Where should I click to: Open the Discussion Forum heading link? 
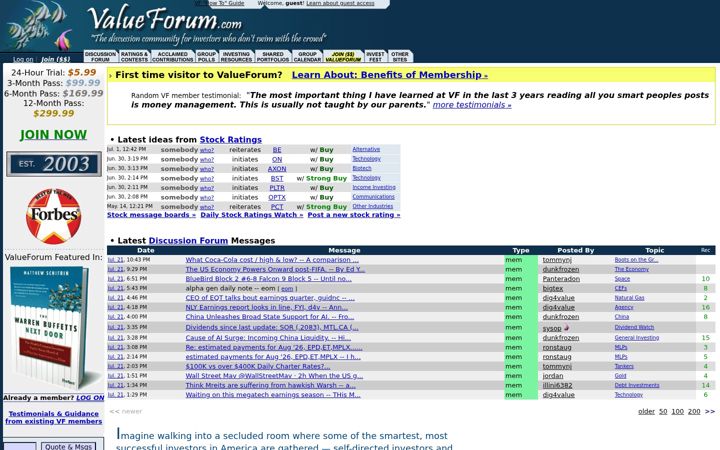(x=188, y=241)
